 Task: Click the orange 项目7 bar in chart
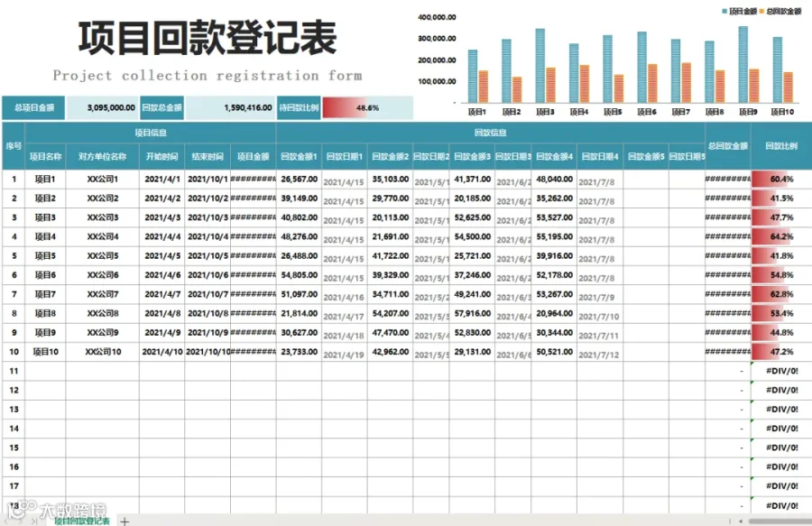click(686, 83)
